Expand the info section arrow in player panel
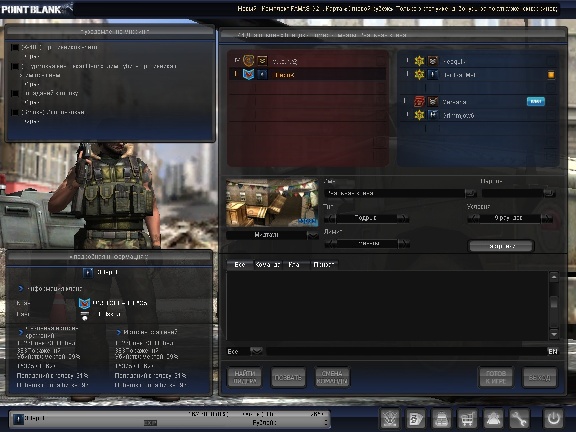The height and width of the screenshot is (432, 576). [21, 289]
